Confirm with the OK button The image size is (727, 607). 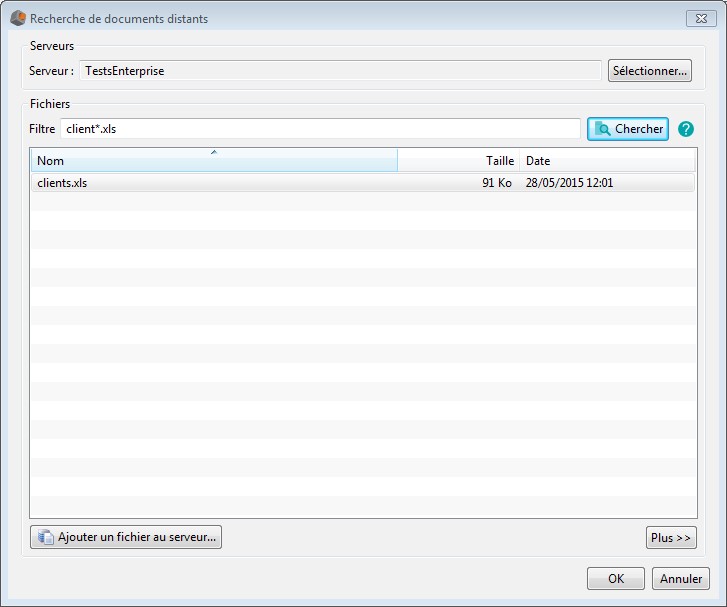click(616, 579)
